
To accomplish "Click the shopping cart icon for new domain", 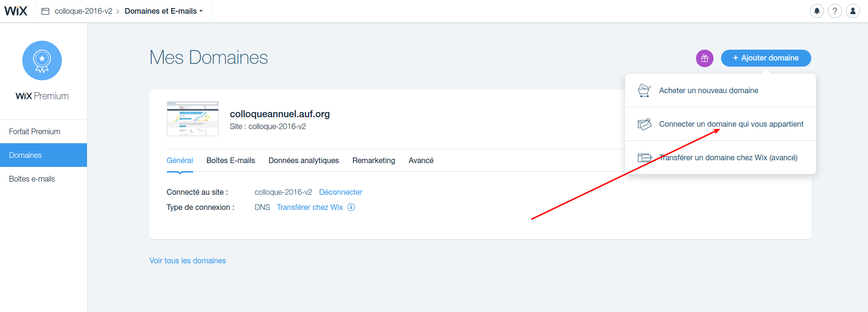I will click(x=645, y=90).
